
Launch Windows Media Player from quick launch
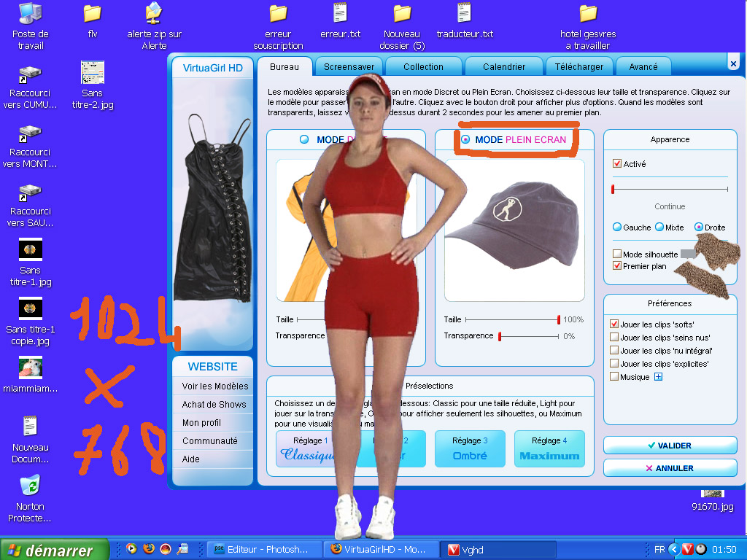coord(131,549)
